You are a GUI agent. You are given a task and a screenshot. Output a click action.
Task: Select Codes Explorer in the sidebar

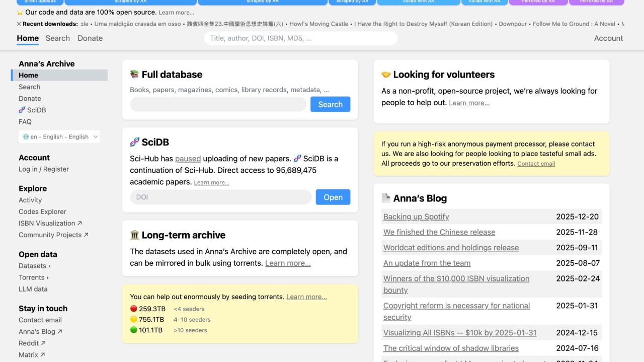tap(42, 211)
